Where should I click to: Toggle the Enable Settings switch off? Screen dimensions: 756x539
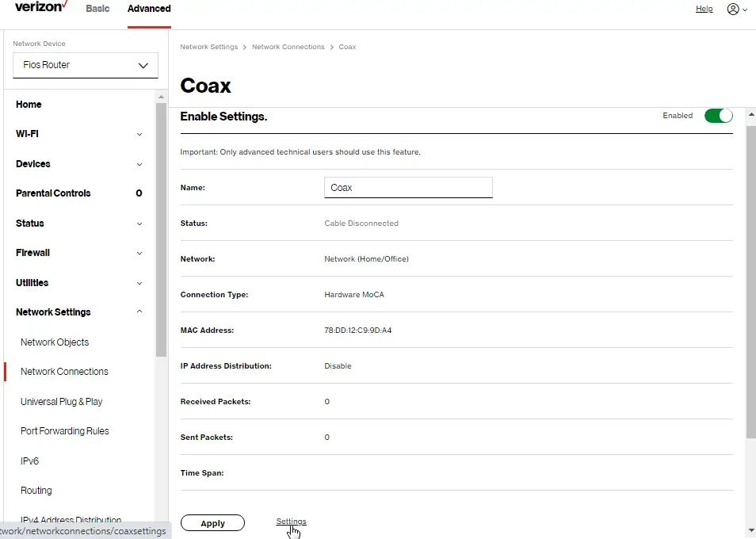pyautogui.click(x=718, y=115)
